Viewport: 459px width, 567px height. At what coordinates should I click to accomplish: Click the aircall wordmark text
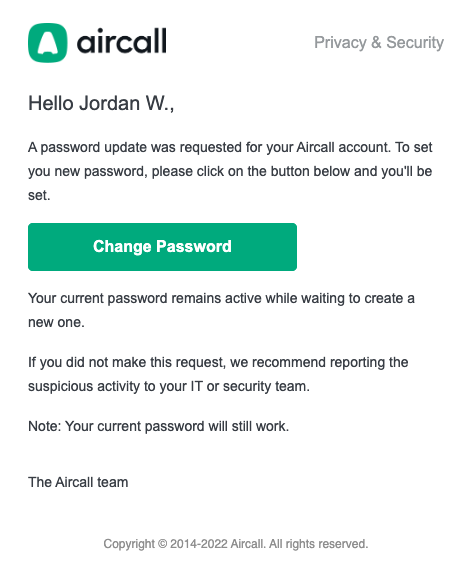tap(122, 41)
